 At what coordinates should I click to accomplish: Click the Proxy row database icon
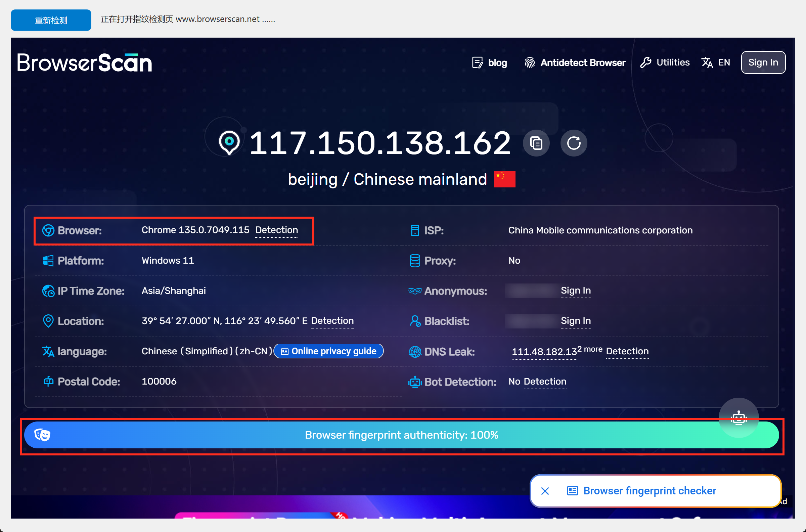(415, 261)
